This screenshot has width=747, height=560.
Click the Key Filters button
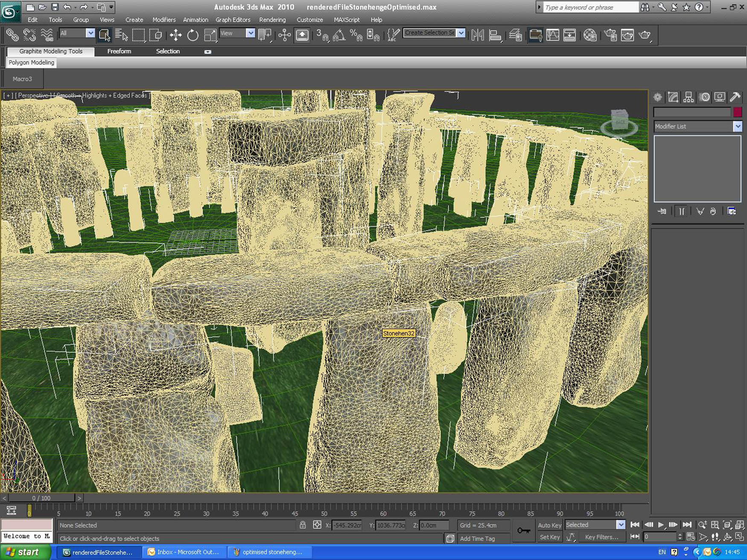coord(601,537)
